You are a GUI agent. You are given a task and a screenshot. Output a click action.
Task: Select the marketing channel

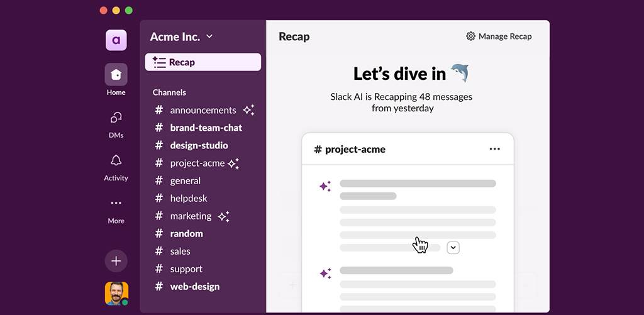191,216
